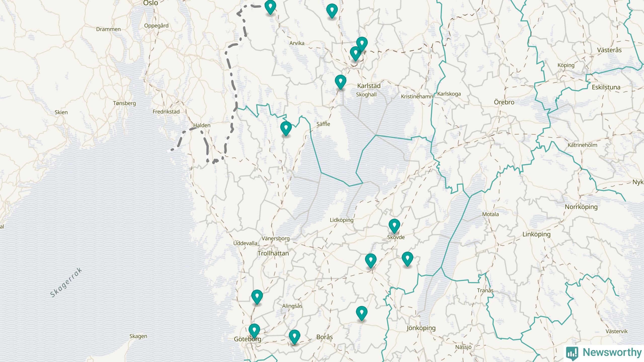The height and width of the screenshot is (362, 644).
Task: Click the top pin northeast of Arvika
Action: click(332, 10)
